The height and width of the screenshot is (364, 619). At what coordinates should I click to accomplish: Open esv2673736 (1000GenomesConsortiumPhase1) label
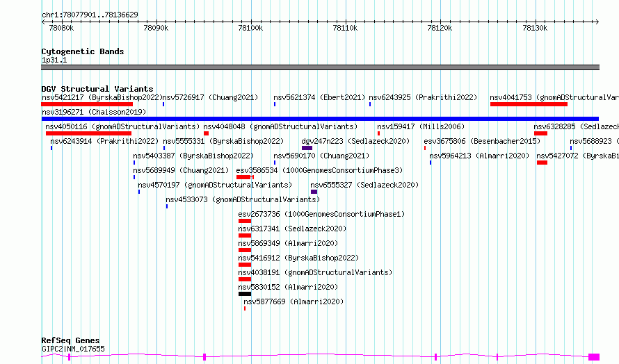pyautogui.click(x=321, y=214)
